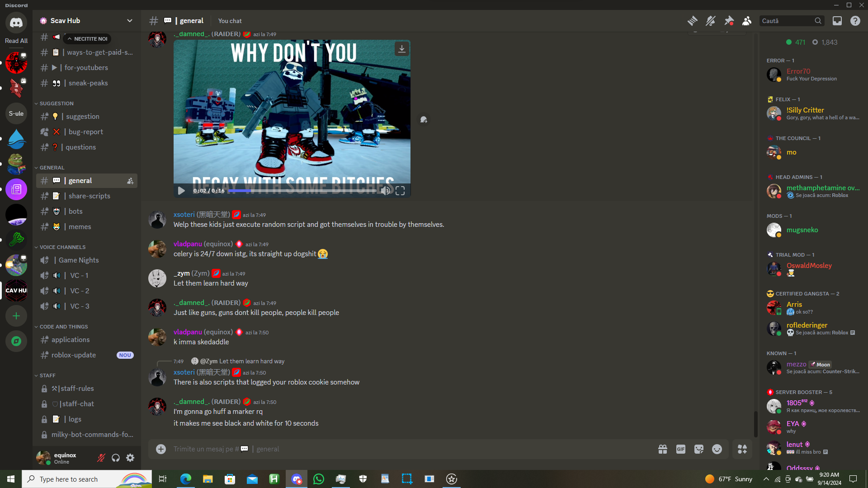Open the GIF picker
Screen dimensions: 868x488
coord(681,449)
